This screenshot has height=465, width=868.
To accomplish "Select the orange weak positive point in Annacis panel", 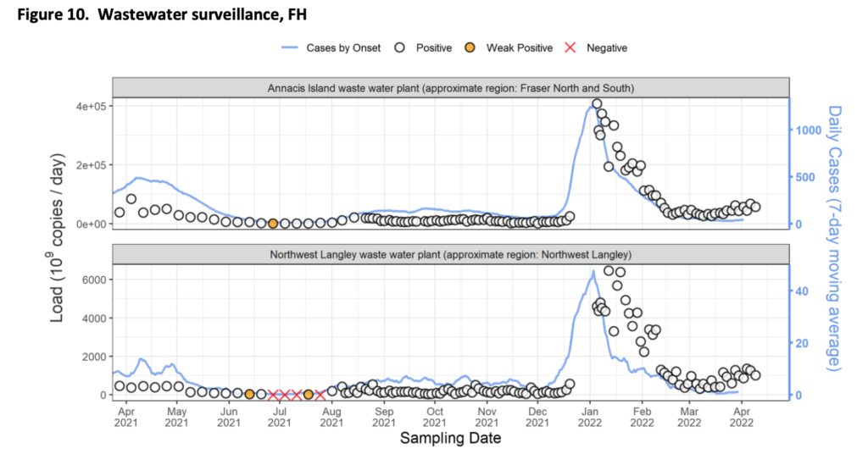I will tap(273, 224).
